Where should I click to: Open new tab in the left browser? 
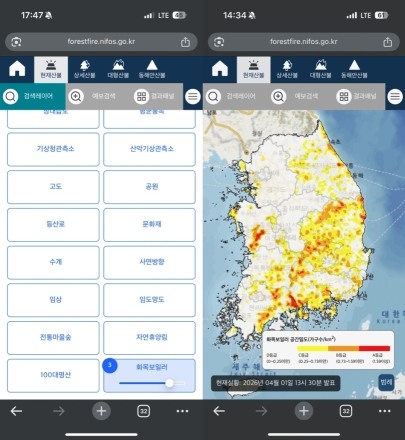101,411
